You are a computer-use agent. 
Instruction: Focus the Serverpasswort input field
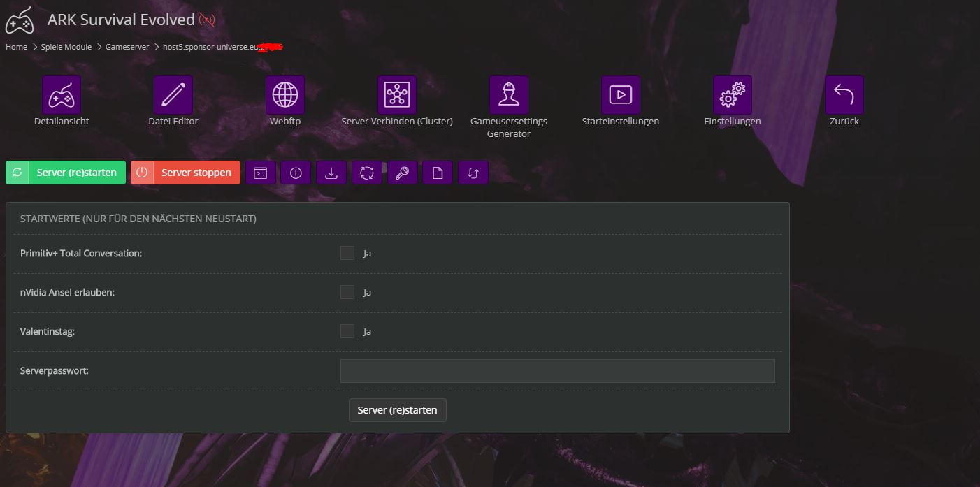(557, 371)
